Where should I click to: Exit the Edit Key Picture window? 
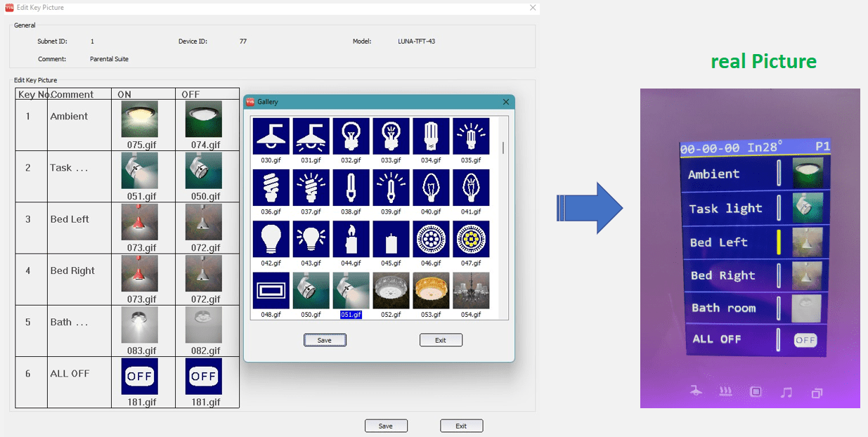click(462, 426)
